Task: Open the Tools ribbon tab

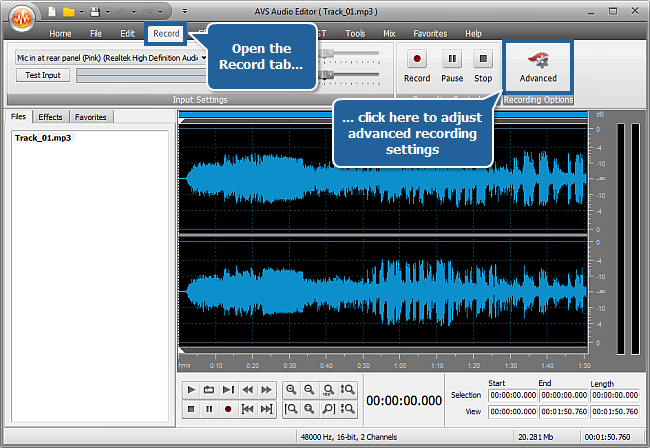Action: click(x=355, y=34)
